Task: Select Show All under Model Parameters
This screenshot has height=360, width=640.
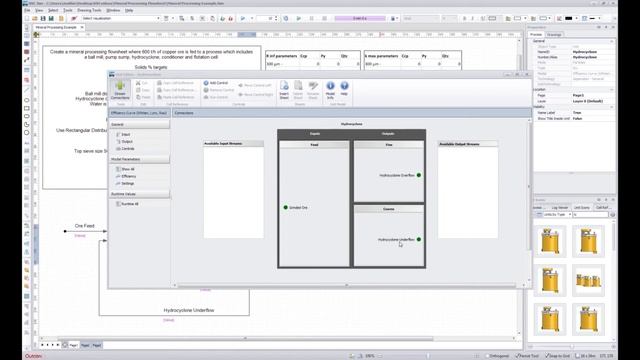Action: 125,169
